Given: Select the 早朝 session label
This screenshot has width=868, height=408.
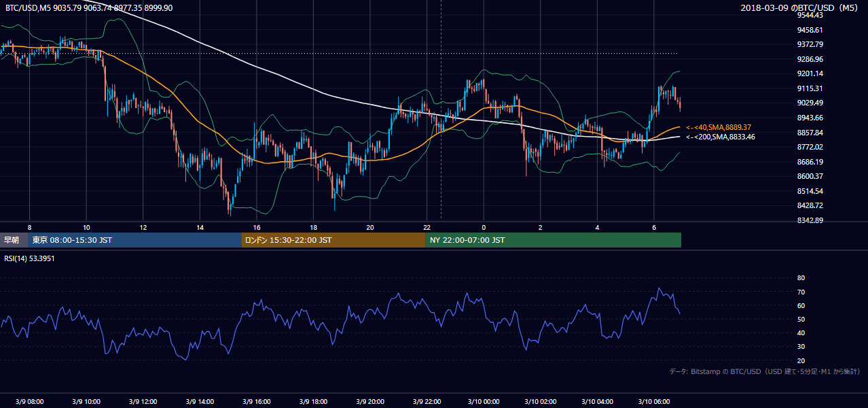Looking at the screenshot, I should pos(12,240).
